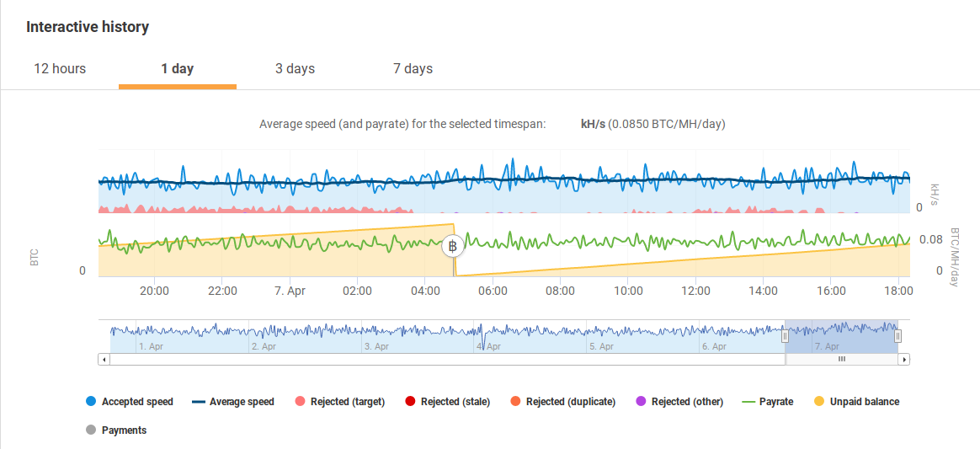The image size is (980, 449).
Task: Toggle Rejected (stale) legend entry
Action: 448,402
